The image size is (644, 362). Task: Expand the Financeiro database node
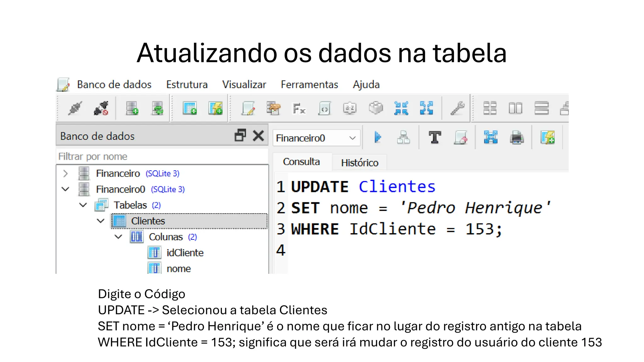[x=65, y=173]
